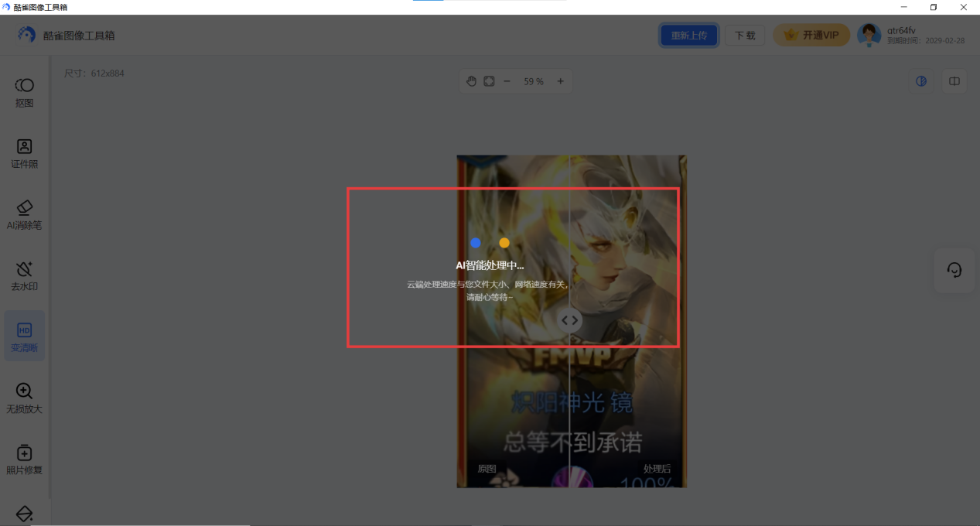Click the 尺寸: 612x884 size label

tap(94, 73)
